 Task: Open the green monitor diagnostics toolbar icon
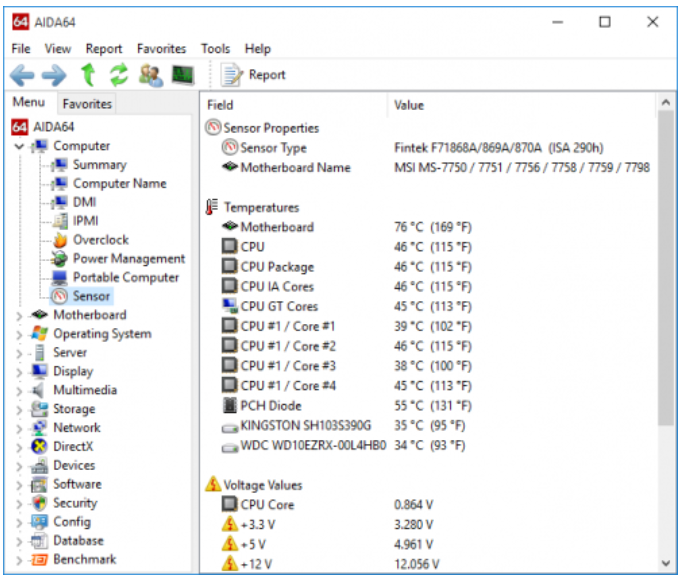182,75
